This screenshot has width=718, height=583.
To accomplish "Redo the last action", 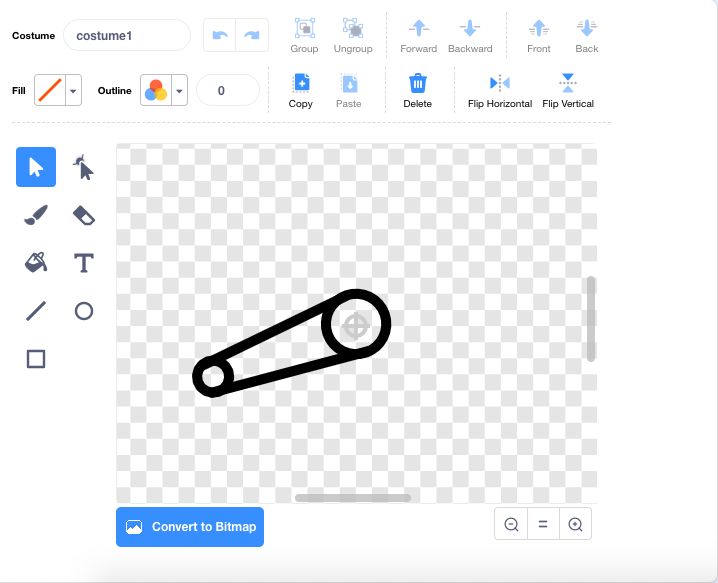I will (x=252, y=35).
